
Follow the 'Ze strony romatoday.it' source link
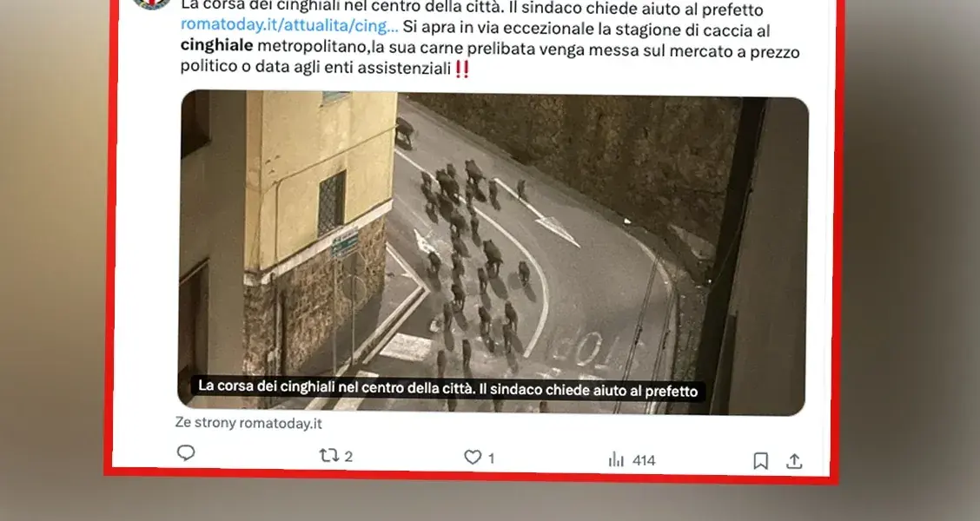[x=248, y=423]
